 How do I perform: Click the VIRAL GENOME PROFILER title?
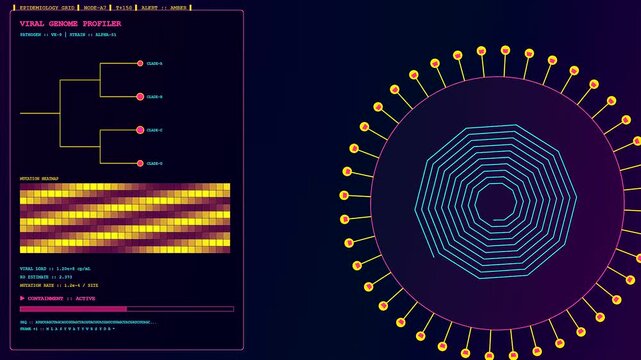[x=70, y=24]
